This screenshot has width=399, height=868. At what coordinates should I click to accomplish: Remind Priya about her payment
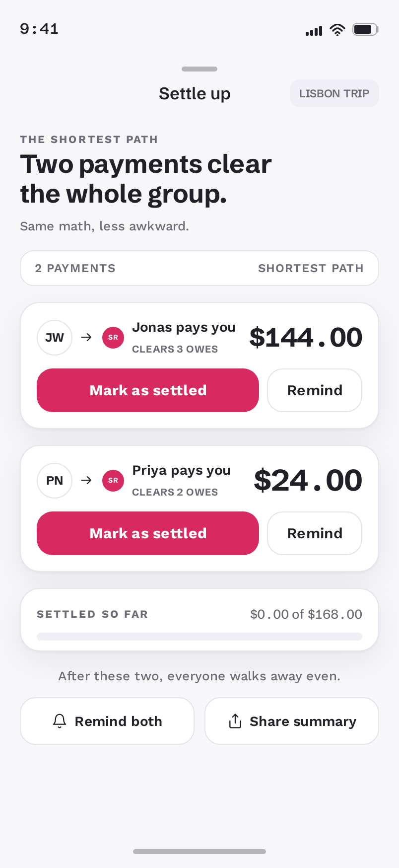tap(315, 533)
